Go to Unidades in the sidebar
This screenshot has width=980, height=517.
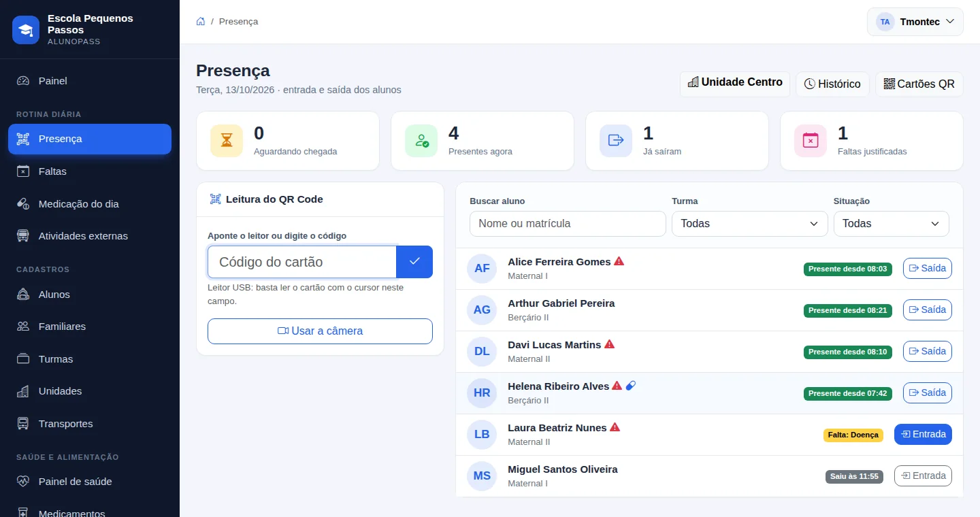coord(90,391)
